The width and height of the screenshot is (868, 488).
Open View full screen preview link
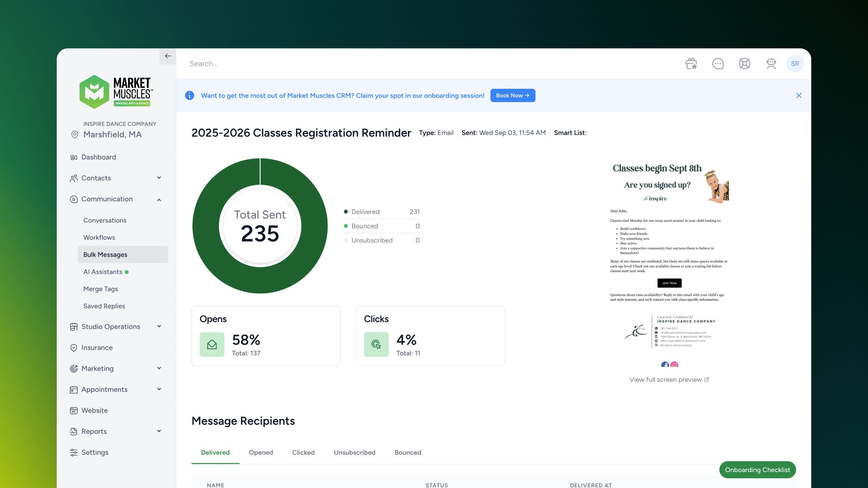tap(669, 380)
